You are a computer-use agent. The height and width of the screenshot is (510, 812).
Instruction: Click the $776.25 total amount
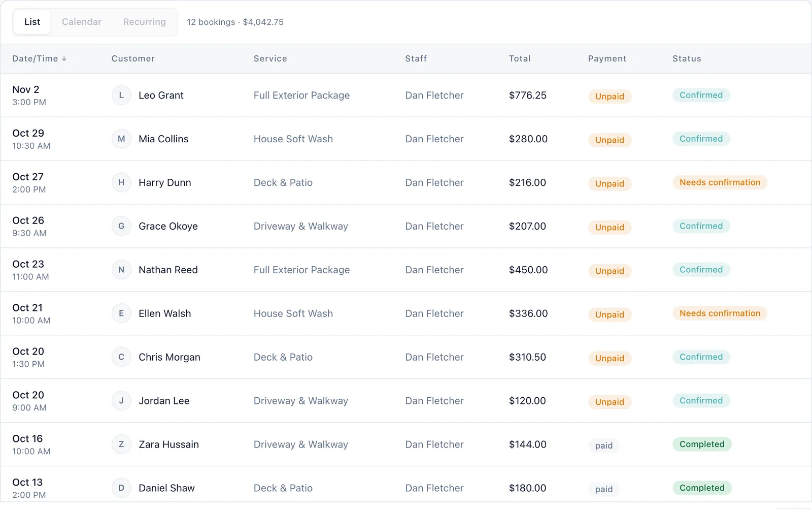pos(528,95)
